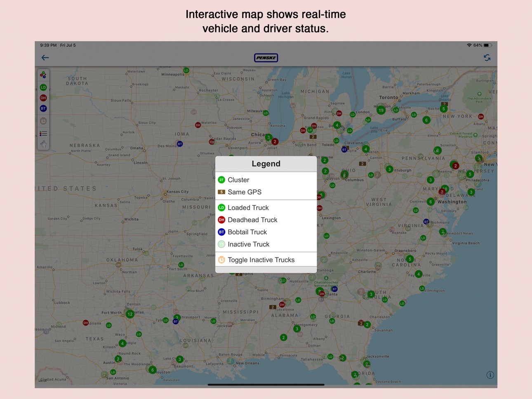Open the 3 cluster near Pittsburgh
This screenshot has width=532, height=399.
click(389, 169)
